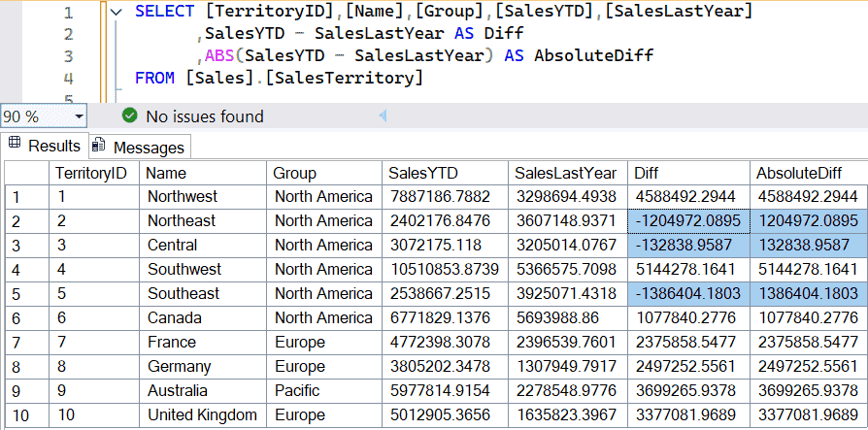Screen dimensions: 868x430
Task: Click the No issues found status text
Action: coord(205,116)
